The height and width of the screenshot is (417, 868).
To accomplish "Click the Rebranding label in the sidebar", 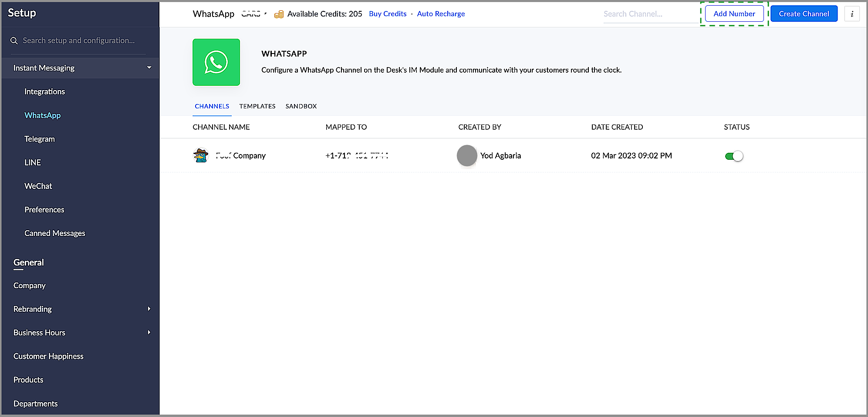I will [x=33, y=309].
